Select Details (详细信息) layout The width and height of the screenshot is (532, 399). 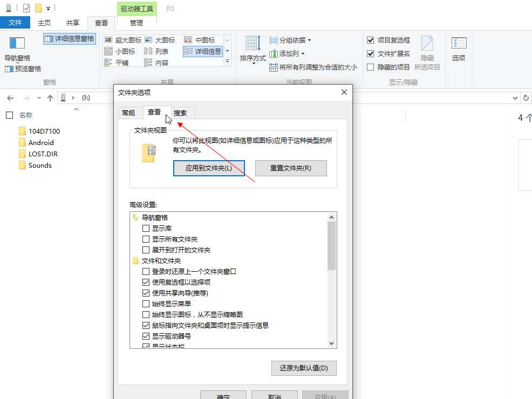click(x=202, y=51)
